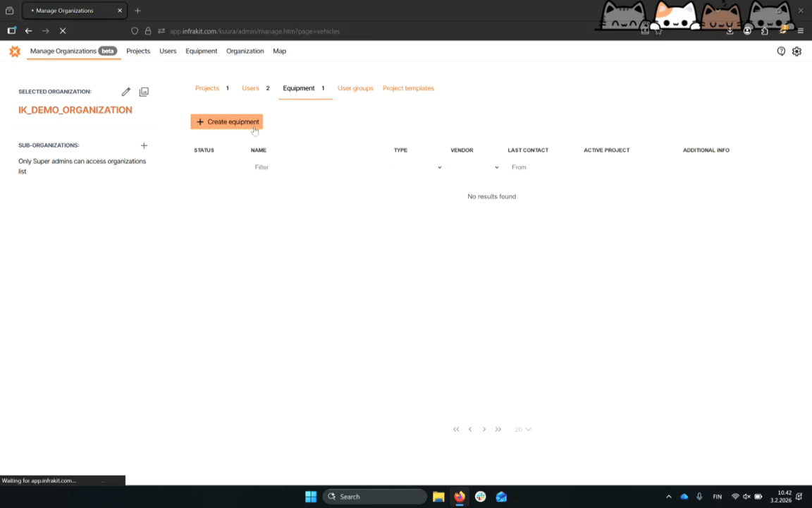The height and width of the screenshot is (508, 812).
Task: Switch to User groups tab
Action: 355,88
